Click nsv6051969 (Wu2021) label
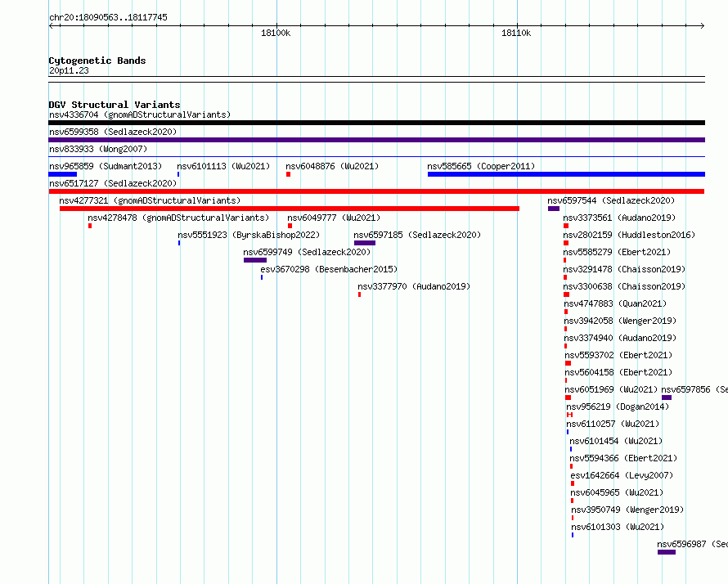The height and width of the screenshot is (584, 728). (x=611, y=389)
